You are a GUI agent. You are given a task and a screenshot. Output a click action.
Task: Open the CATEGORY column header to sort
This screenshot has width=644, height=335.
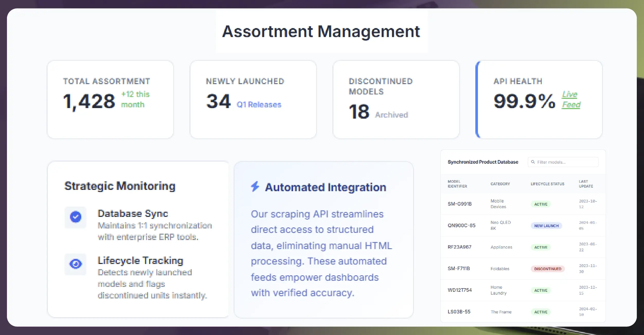coord(500,184)
